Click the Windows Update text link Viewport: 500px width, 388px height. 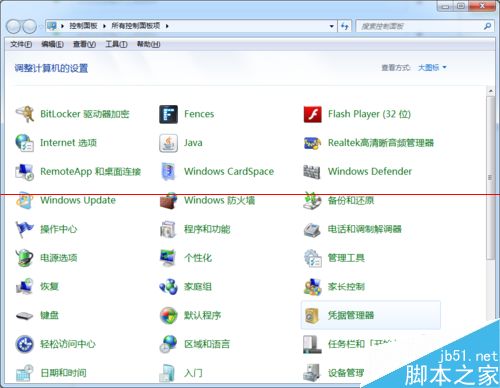point(78,200)
